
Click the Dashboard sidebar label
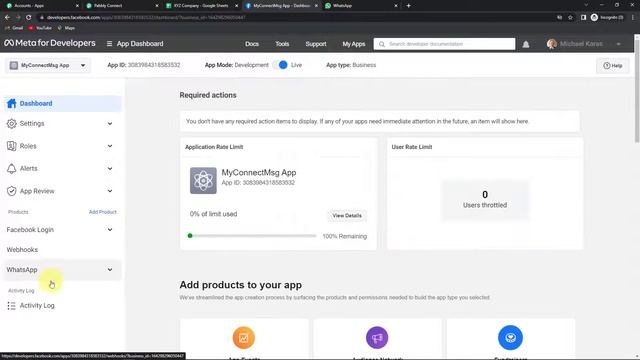[x=36, y=103]
